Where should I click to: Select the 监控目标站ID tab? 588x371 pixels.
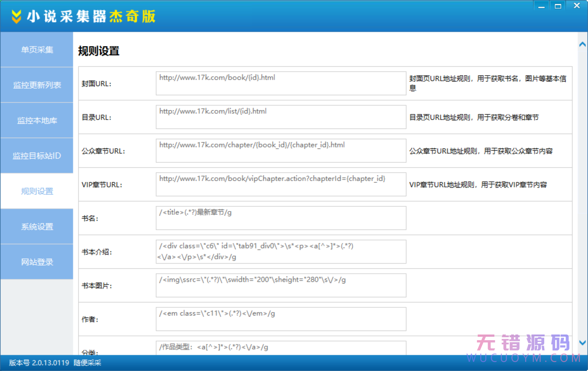click(37, 156)
